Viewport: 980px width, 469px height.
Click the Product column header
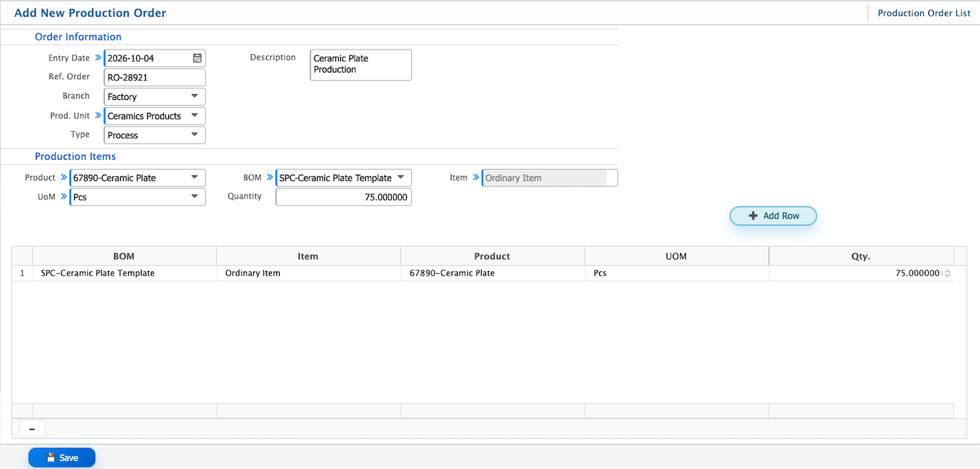[x=493, y=256]
